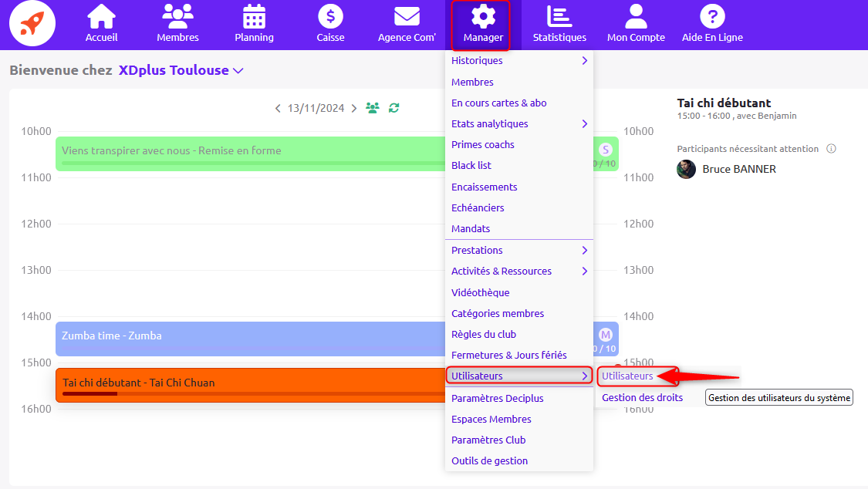Viewport: 868px width, 489px height.
Task: Open the Membres section icon
Action: tap(177, 17)
